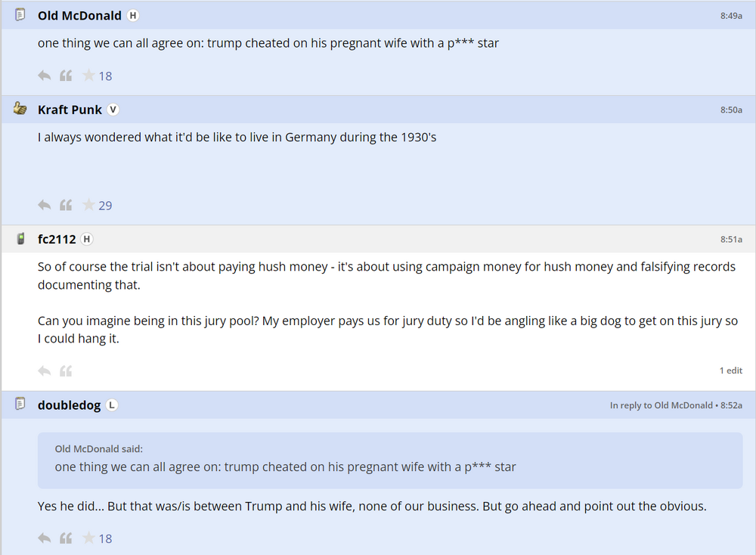Star Kraft Punk's post with 29 stars
This screenshot has width=756, height=555.
(89, 205)
